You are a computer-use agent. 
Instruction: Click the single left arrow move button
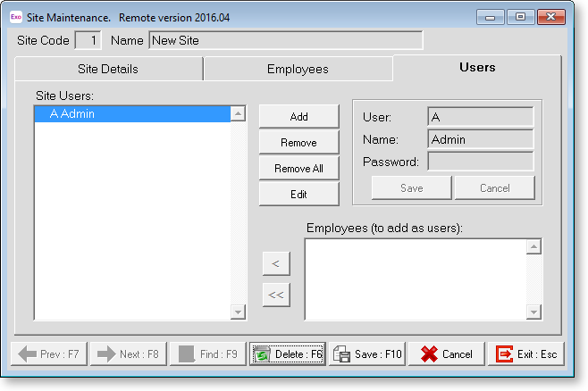[x=275, y=263]
